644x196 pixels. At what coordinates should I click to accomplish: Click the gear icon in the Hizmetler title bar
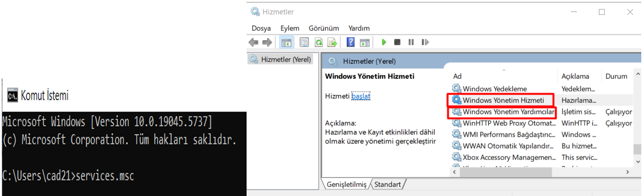coord(255,12)
